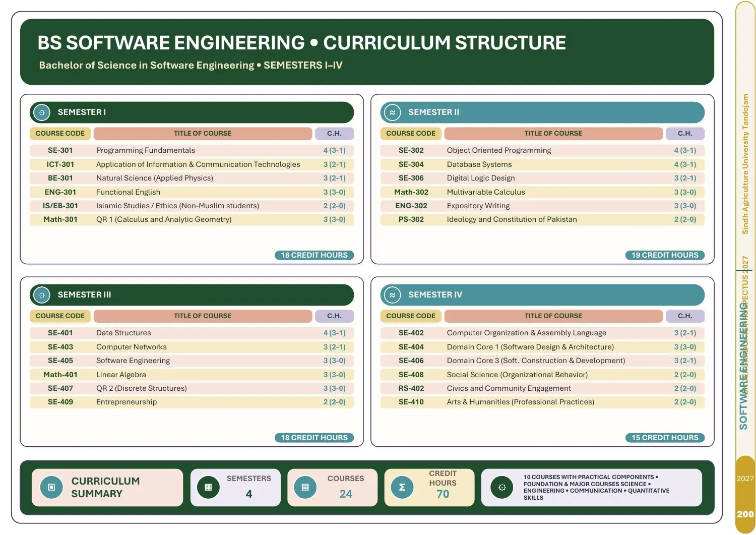Click Ideology and Constitution of Pakistan
756x535 pixels.
(512, 219)
